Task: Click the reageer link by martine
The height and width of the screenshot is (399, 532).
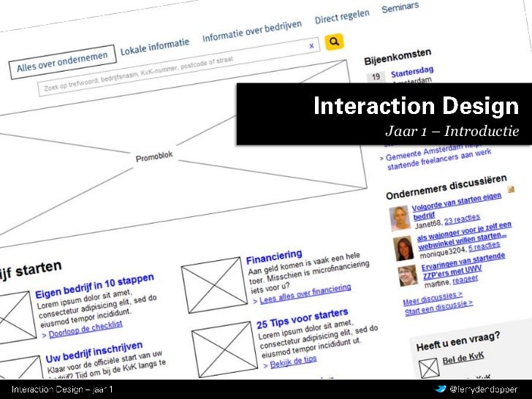Action: click(x=465, y=280)
